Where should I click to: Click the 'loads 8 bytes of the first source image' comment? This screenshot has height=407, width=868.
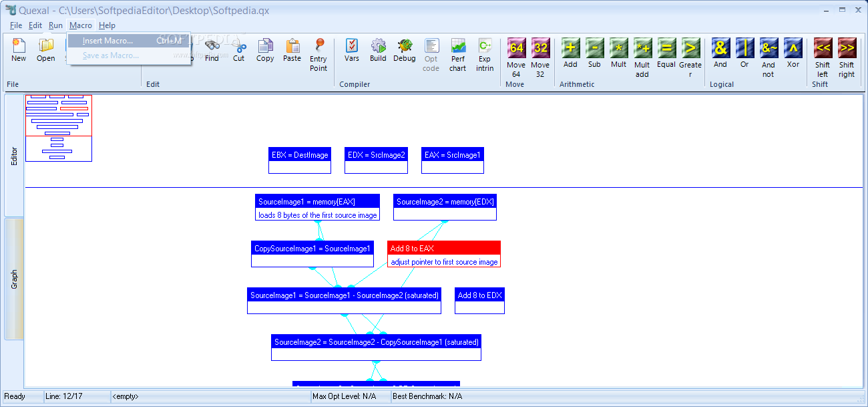[317, 215]
